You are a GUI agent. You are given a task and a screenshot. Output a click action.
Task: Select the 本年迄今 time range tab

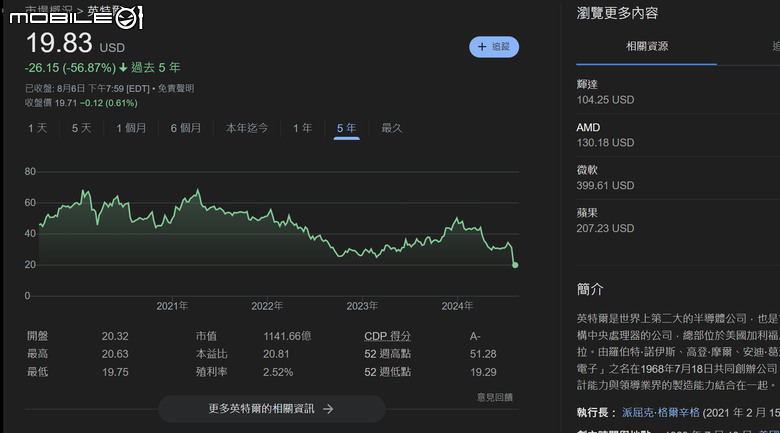pyautogui.click(x=247, y=128)
